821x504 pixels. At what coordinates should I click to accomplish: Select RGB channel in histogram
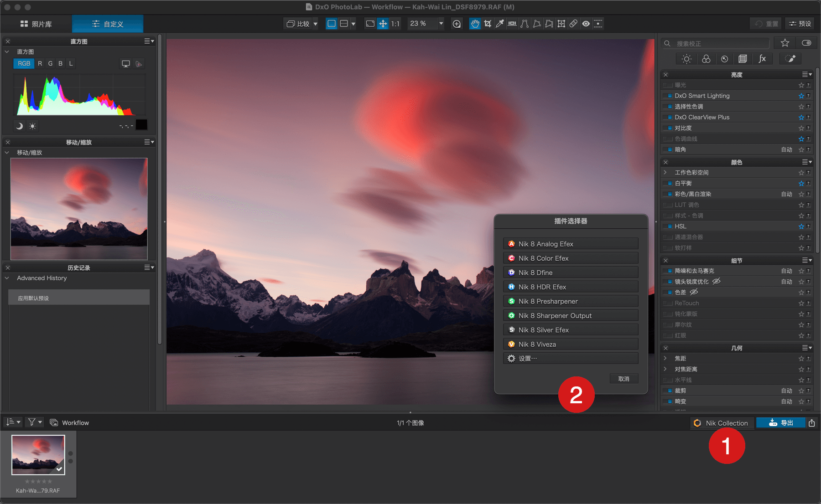[x=24, y=63]
